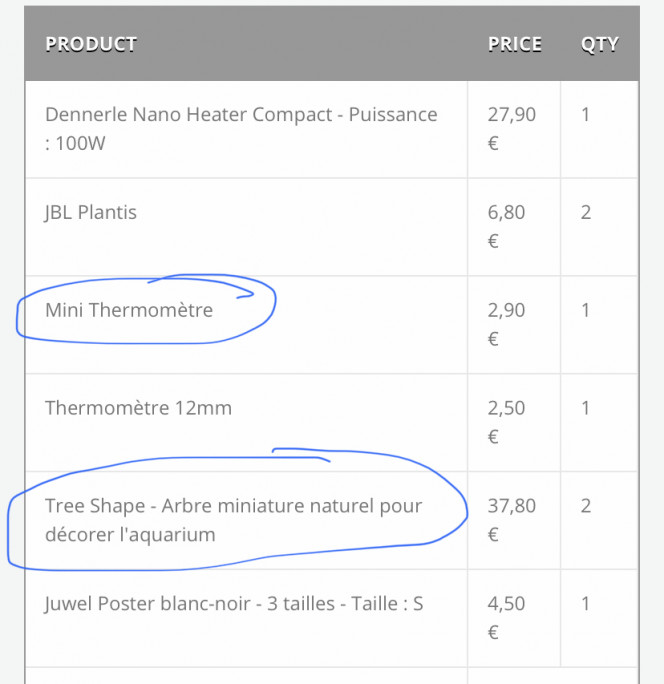Open Juwel Poster blanc-noir Taille S
Image resolution: width=664 pixels, height=684 pixels.
(234, 604)
